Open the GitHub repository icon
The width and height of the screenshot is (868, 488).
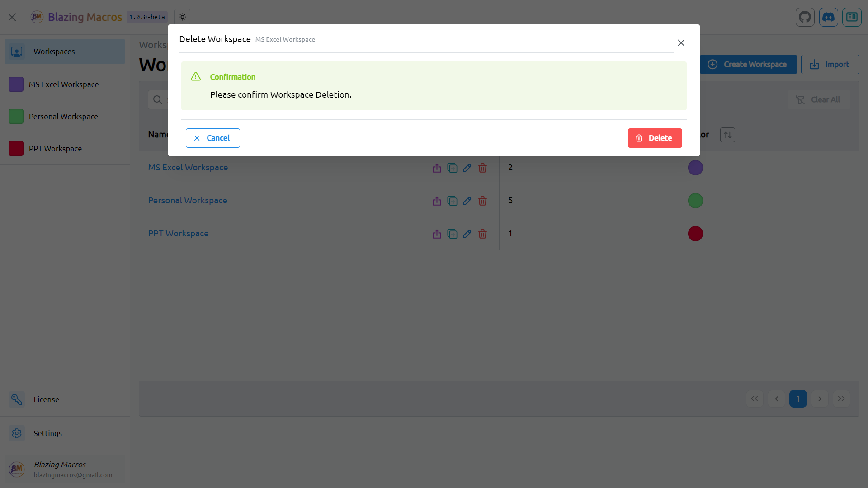coord(805,17)
